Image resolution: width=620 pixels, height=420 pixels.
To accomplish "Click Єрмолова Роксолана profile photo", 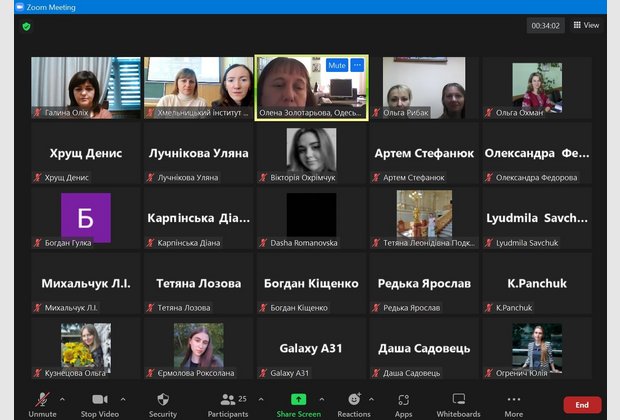I will coord(198,345).
